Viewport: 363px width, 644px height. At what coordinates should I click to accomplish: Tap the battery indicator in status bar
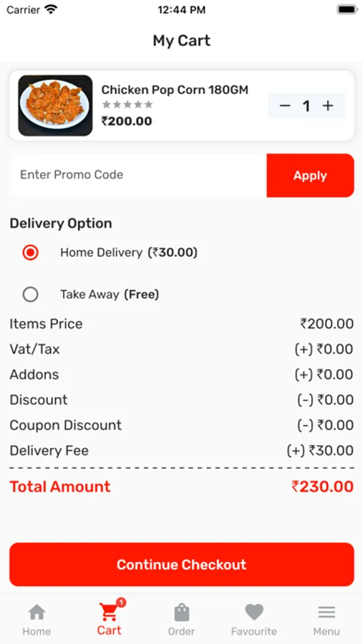point(347,9)
